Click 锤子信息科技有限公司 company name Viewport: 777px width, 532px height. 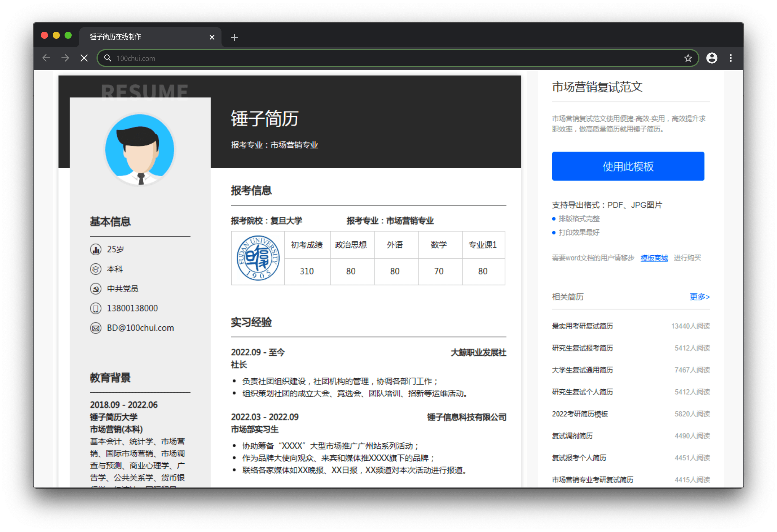coord(467,417)
